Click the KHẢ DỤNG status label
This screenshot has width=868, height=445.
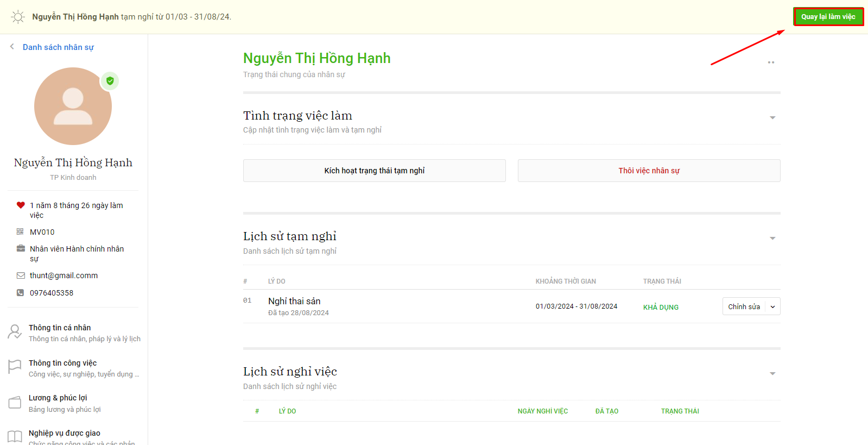[x=661, y=307]
